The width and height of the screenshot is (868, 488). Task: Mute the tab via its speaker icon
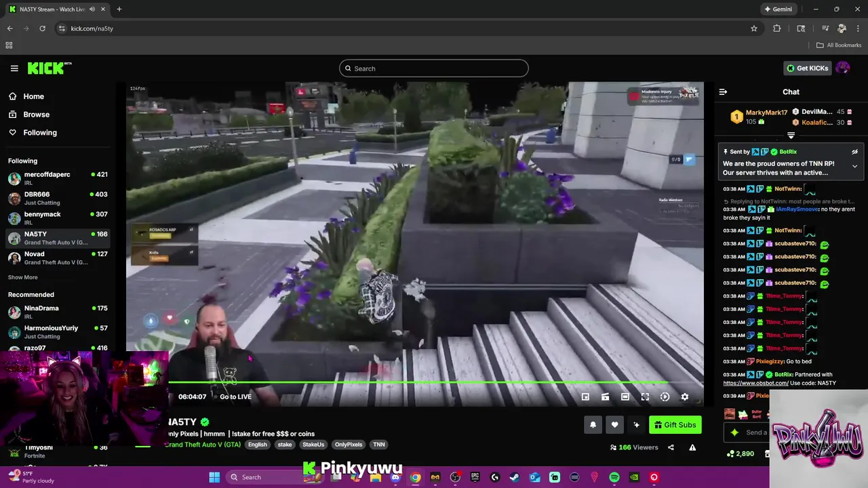92,9
